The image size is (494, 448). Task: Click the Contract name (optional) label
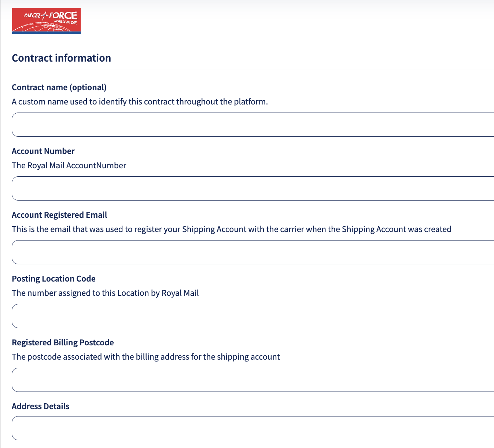click(59, 87)
